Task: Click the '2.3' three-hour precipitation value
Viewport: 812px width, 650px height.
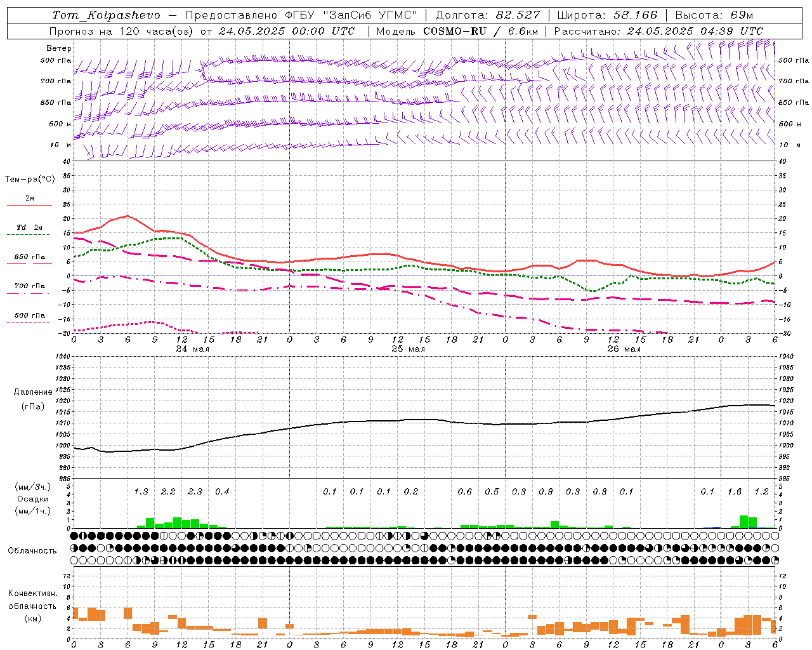Action: [195, 492]
